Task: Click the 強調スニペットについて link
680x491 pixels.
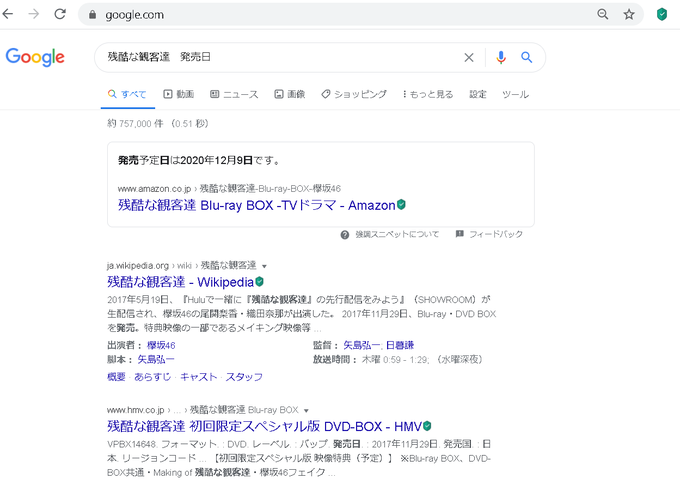Action: tap(397, 234)
